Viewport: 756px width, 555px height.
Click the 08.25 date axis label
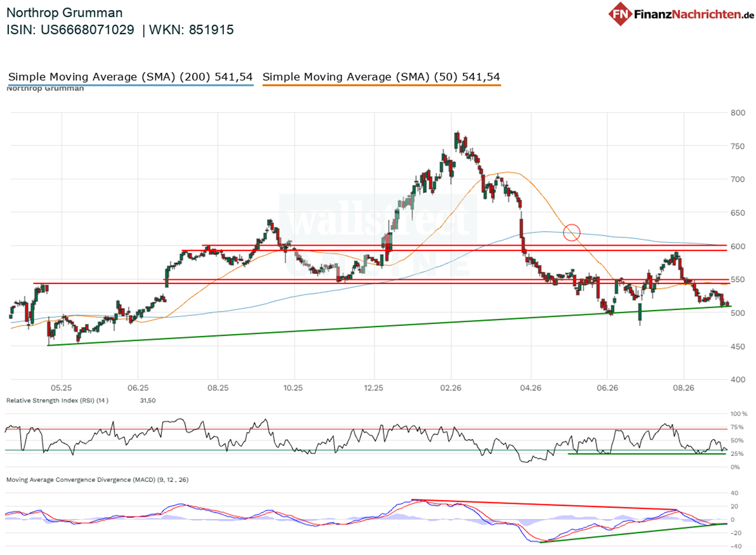217,388
